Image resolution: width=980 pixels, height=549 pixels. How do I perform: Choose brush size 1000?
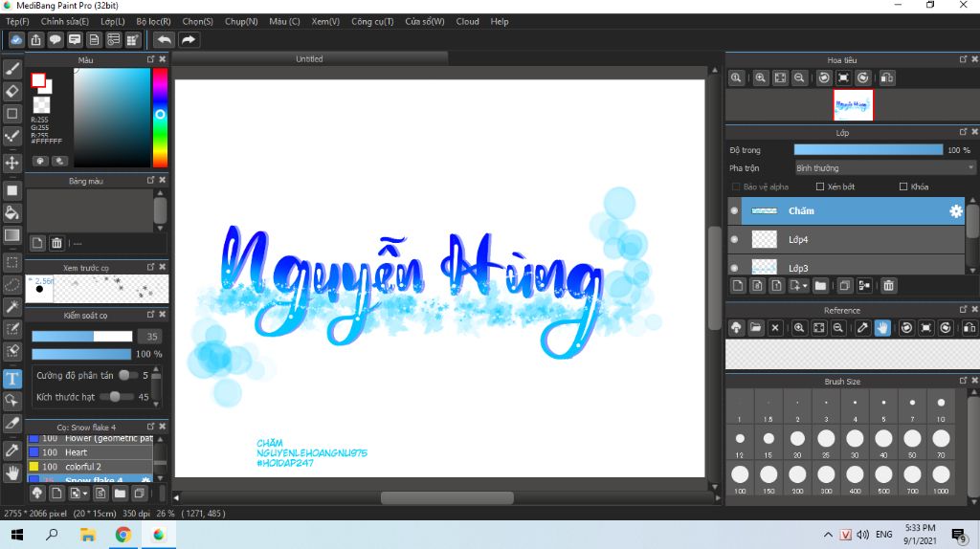941,478
